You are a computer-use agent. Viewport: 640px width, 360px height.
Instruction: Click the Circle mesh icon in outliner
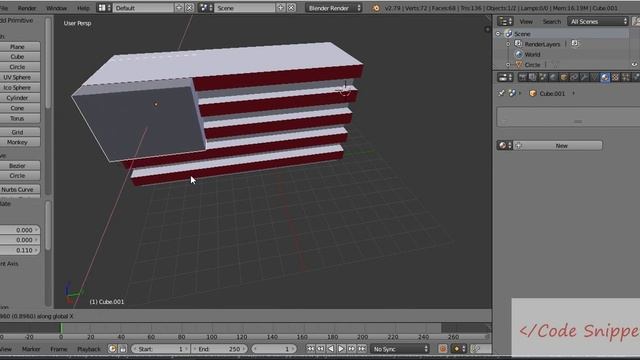click(x=519, y=64)
